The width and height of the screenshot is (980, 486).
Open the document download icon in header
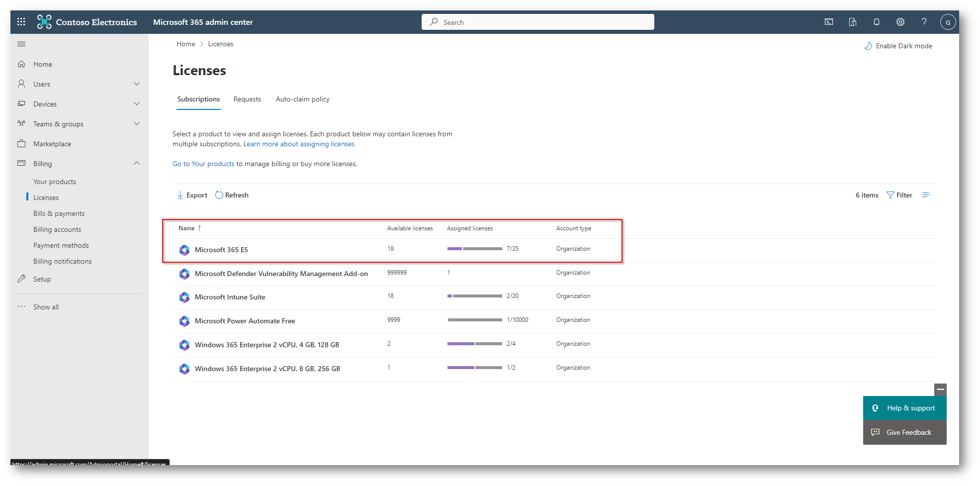(853, 22)
